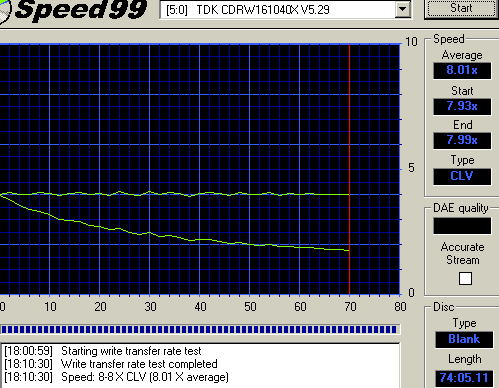This screenshot has height=388, width=499.
Task: Toggle the Accurate Stream checkbox
Action: coord(465,278)
